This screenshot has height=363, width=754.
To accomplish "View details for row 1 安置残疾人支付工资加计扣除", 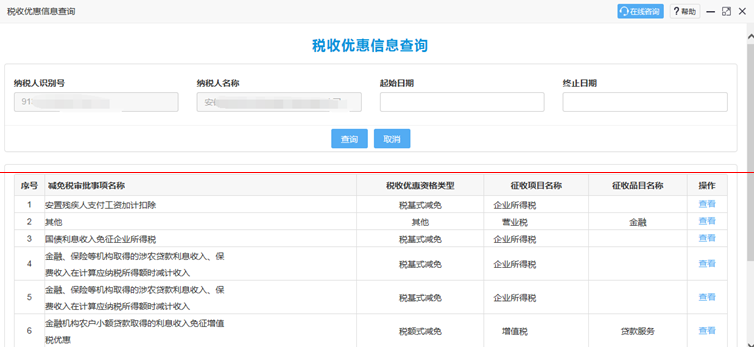I will coord(707,204).
